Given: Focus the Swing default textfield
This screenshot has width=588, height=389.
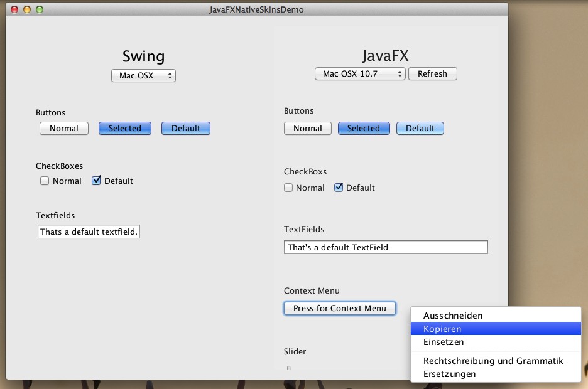Looking at the screenshot, I should tap(89, 232).
